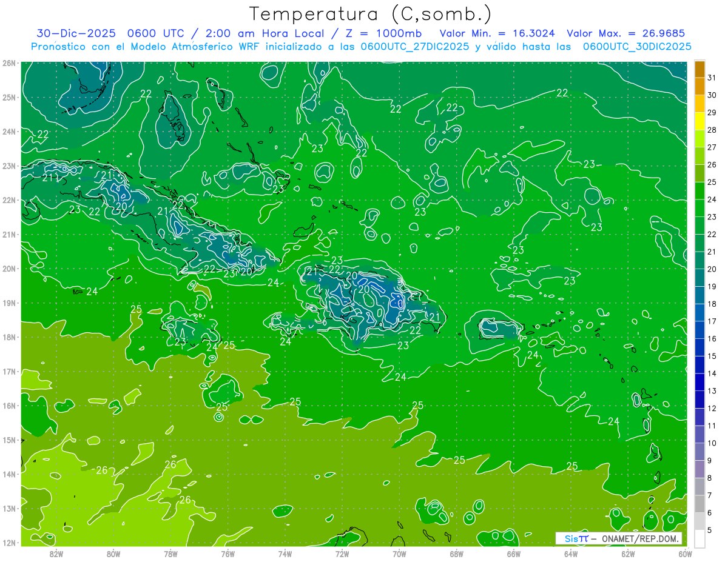Viewport: 728px width, 562px height.
Task: Click the '14' label on the color scale
Action: tap(712, 374)
